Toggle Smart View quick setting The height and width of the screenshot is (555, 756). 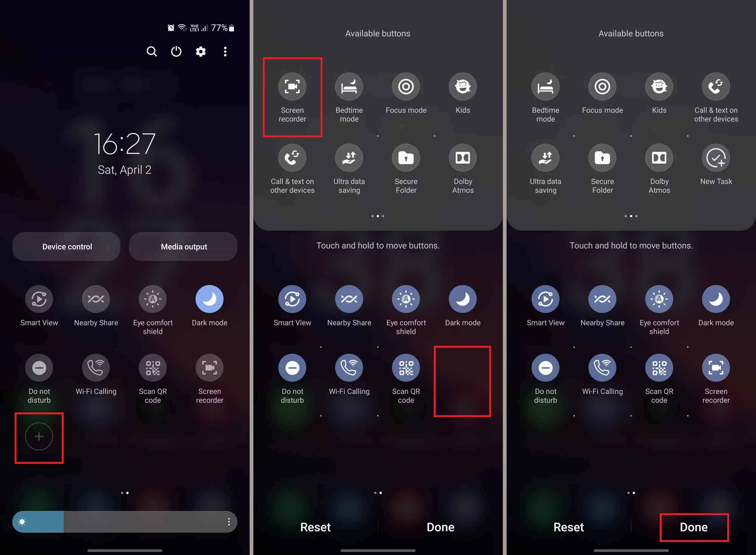click(x=39, y=300)
